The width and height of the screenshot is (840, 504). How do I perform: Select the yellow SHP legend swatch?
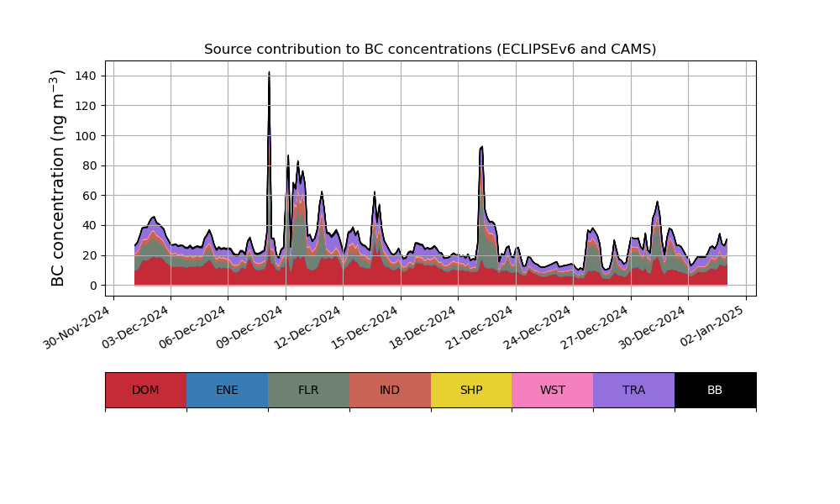point(471,391)
